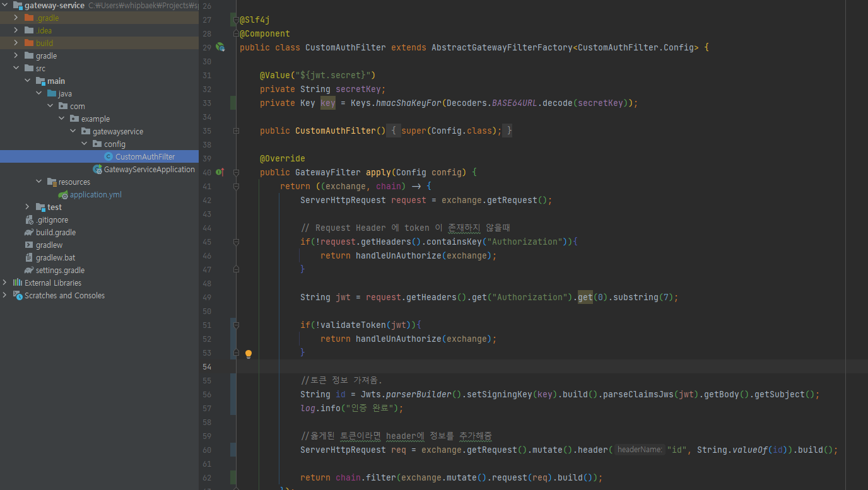Click the highlighted key variable on line 33
This screenshot has width=868, height=490.
click(x=328, y=103)
